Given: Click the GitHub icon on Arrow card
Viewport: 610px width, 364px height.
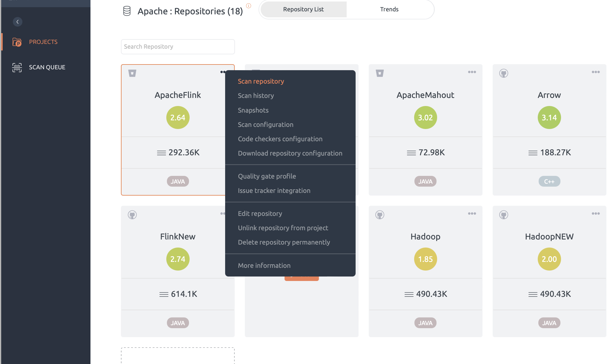Looking at the screenshot, I should click(x=504, y=73).
